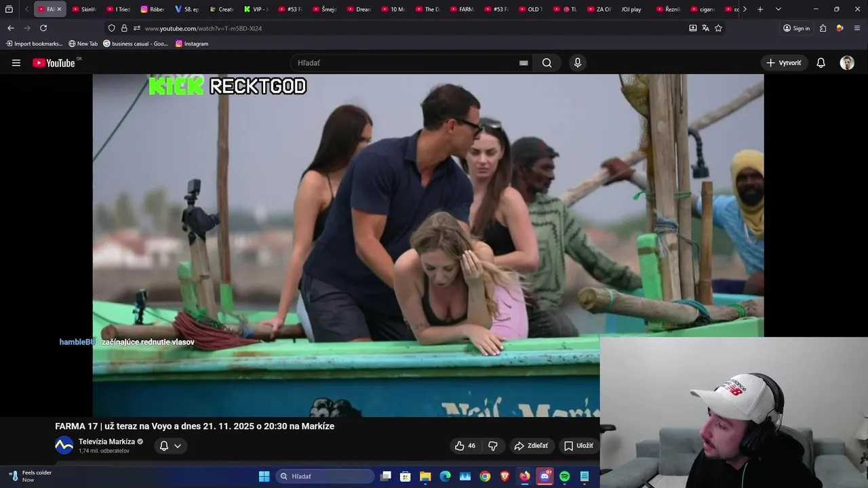Open Microsoft Store from the taskbar
This screenshot has height=488, width=868.
(405, 476)
